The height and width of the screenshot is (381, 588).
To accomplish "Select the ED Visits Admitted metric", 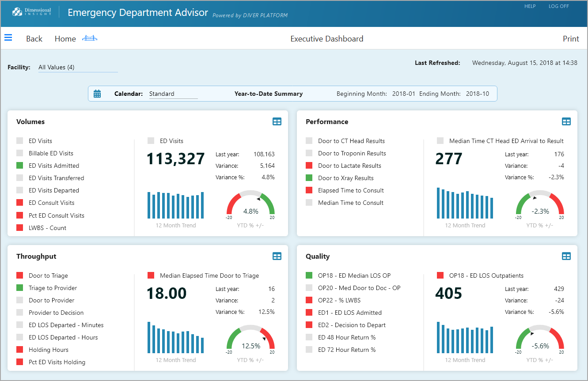I will click(54, 166).
